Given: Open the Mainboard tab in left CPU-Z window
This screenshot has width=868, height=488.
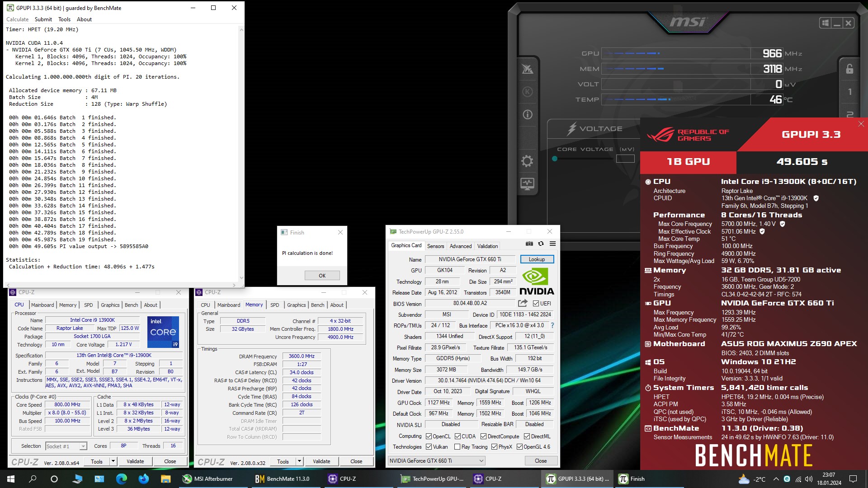Looking at the screenshot, I should pyautogui.click(x=42, y=305).
